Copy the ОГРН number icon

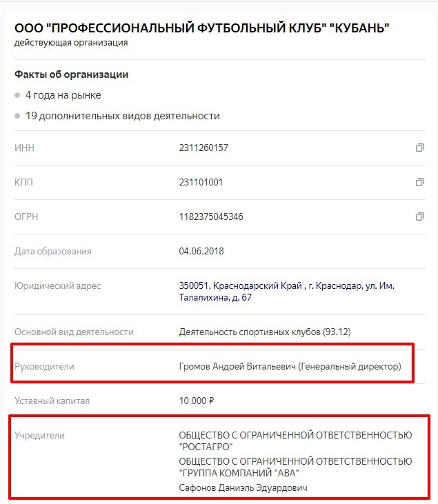click(419, 216)
